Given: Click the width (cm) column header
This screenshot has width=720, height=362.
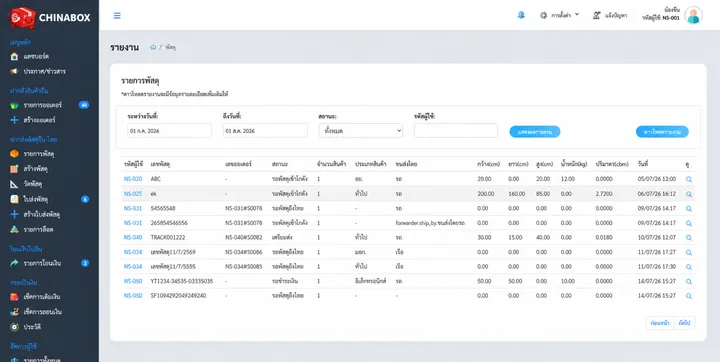Looking at the screenshot, I should point(489,164).
